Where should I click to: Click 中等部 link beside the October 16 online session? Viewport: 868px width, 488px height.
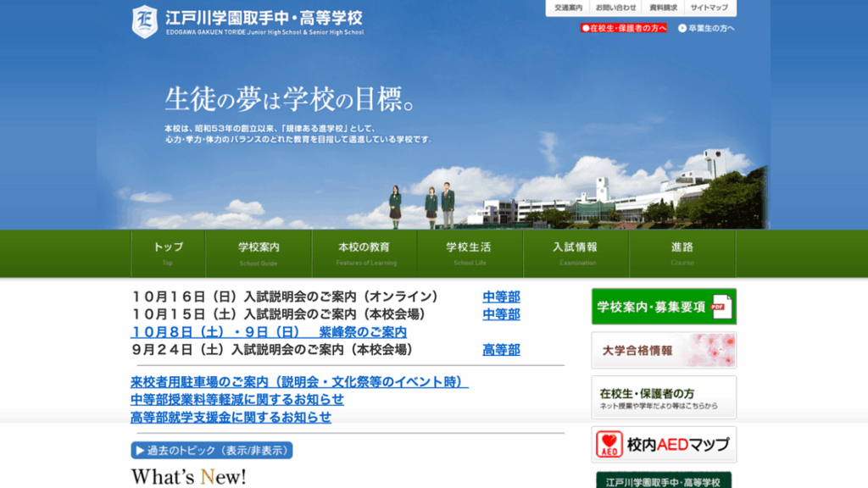[501, 297]
